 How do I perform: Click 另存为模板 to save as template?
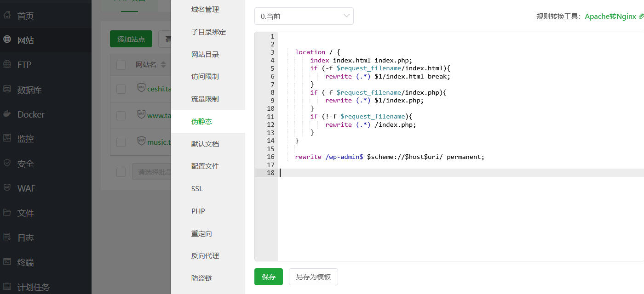tap(313, 277)
